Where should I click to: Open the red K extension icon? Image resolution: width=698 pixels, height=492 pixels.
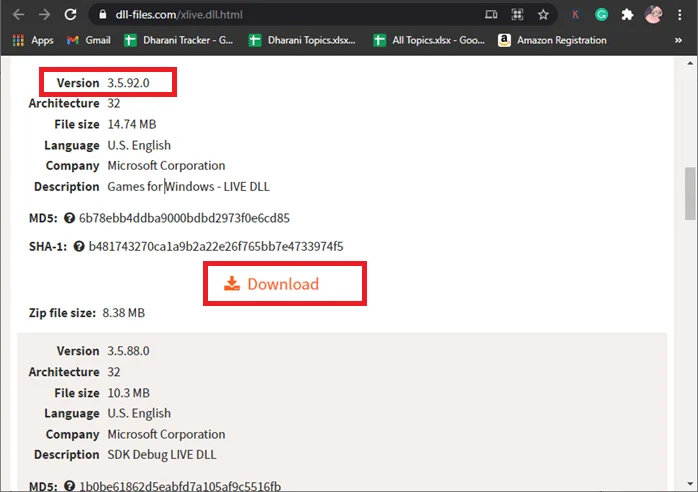point(575,15)
